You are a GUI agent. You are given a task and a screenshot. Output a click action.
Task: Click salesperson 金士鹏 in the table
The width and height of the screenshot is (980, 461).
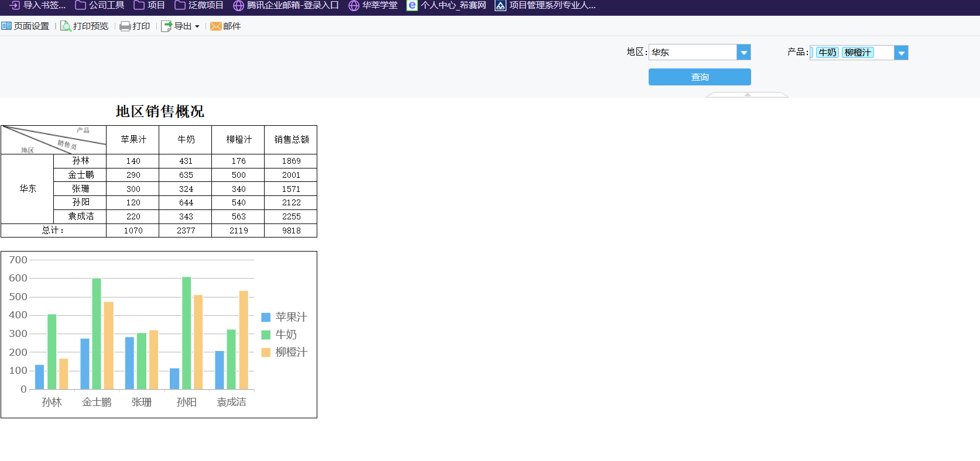80,175
